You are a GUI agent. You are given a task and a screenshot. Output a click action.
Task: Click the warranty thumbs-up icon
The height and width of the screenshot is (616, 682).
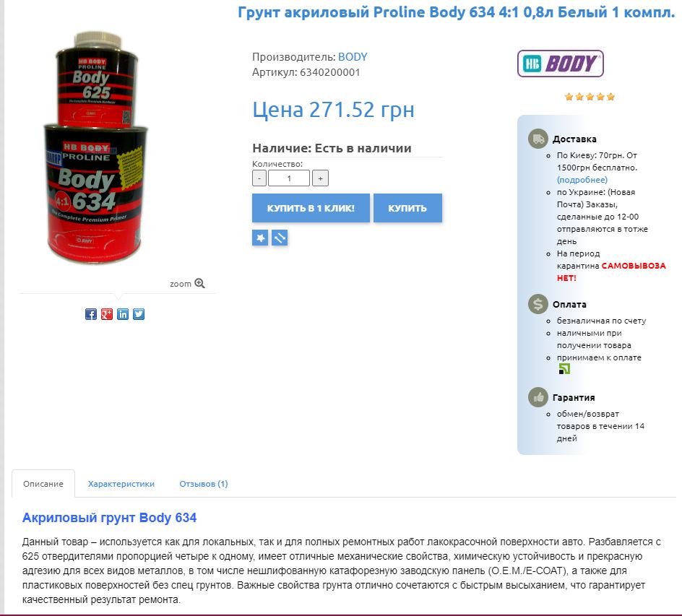click(538, 397)
